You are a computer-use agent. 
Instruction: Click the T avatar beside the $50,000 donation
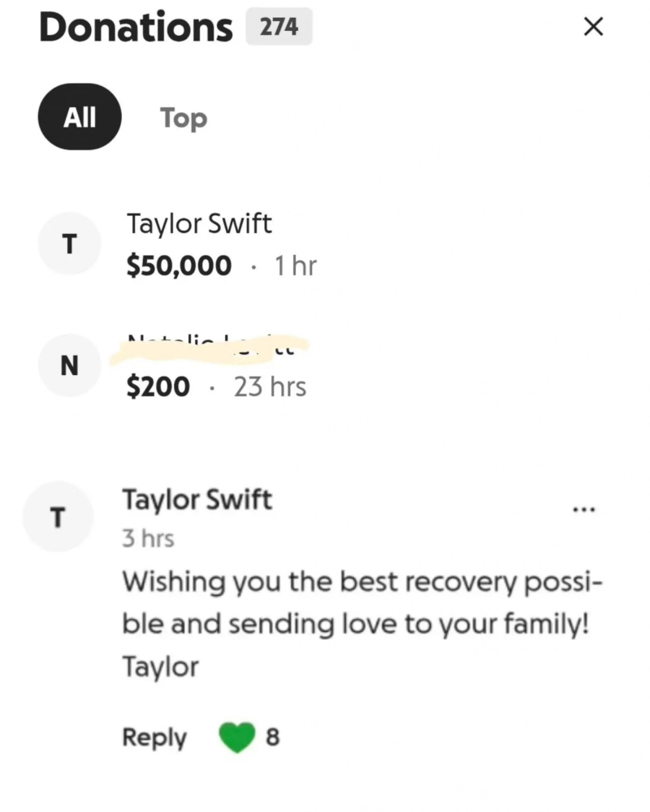click(69, 244)
